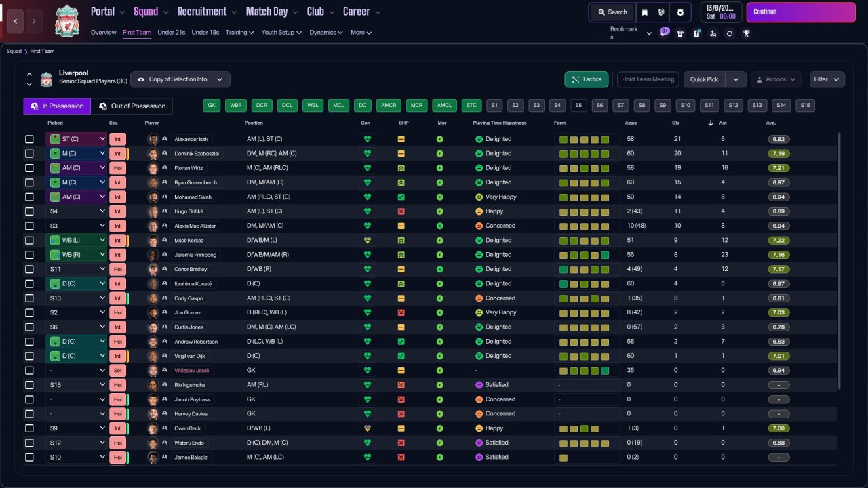The image size is (868, 488).
Task: Open the world globe icon
Action: pos(663,12)
